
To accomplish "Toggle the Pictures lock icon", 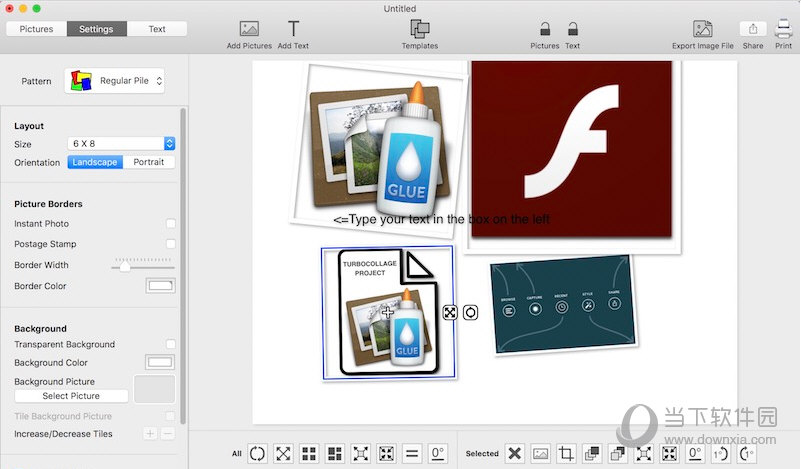I will pyautogui.click(x=545, y=29).
